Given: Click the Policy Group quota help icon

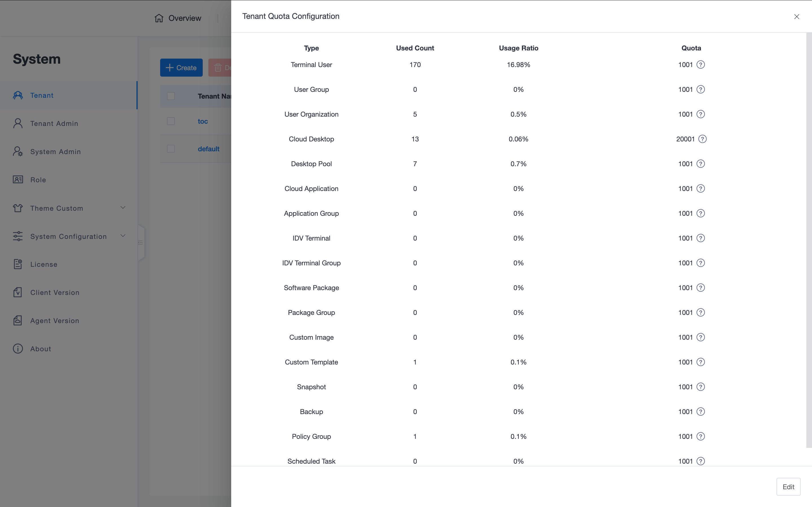Looking at the screenshot, I should [x=700, y=437].
